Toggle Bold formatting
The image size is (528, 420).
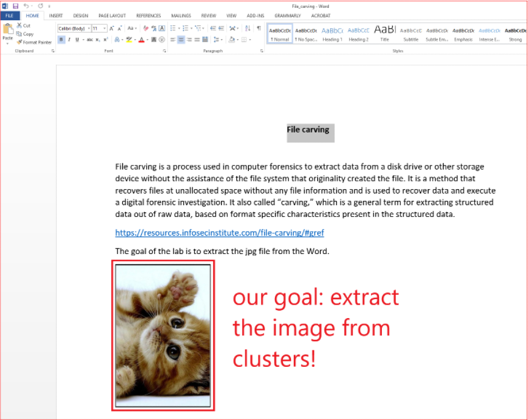tap(61, 40)
